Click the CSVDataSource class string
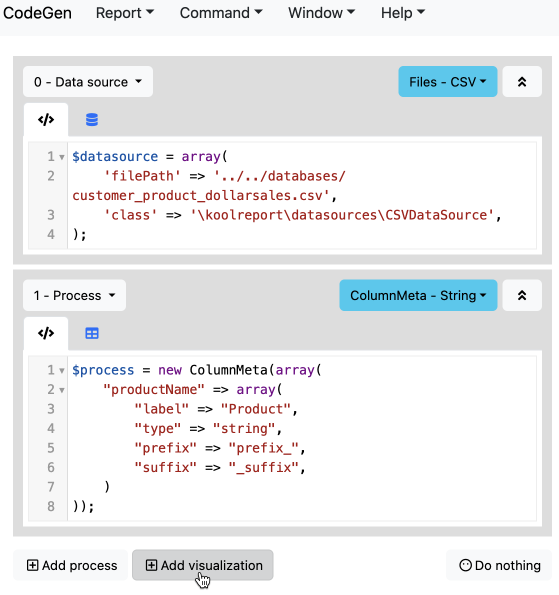Viewport: 559px width, 595px height. (x=342, y=215)
